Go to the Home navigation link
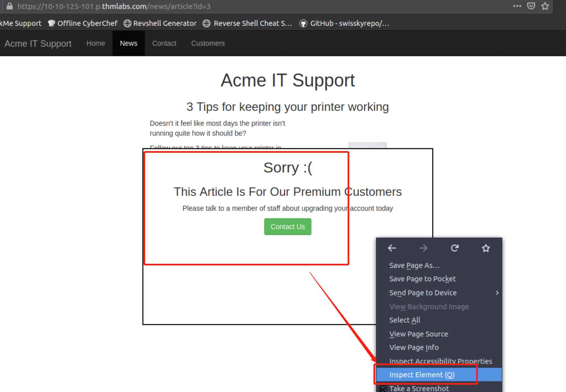 click(96, 43)
